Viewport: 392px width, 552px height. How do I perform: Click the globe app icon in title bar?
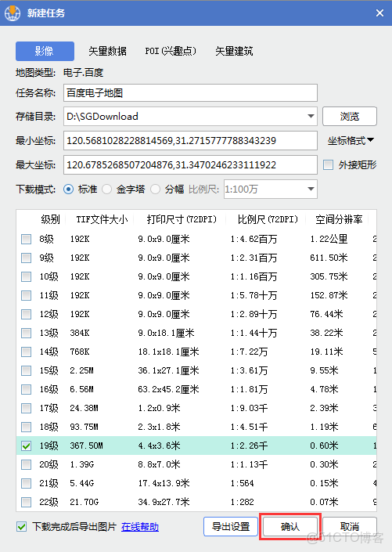[13, 13]
